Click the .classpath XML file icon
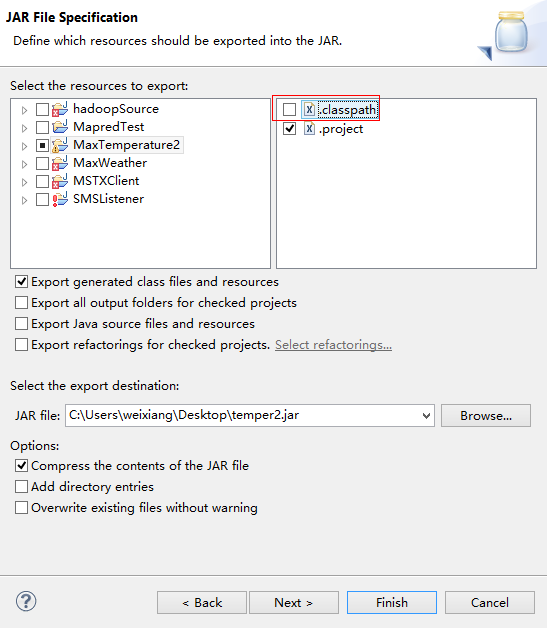Viewport: 547px width, 628px height. (x=309, y=109)
